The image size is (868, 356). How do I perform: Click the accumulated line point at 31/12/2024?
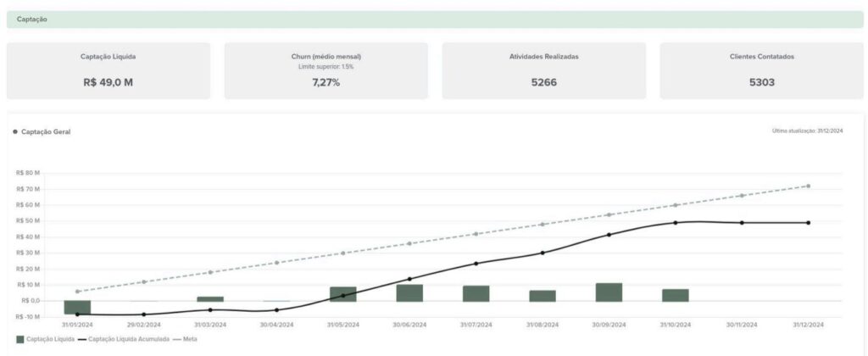pyautogui.click(x=808, y=223)
